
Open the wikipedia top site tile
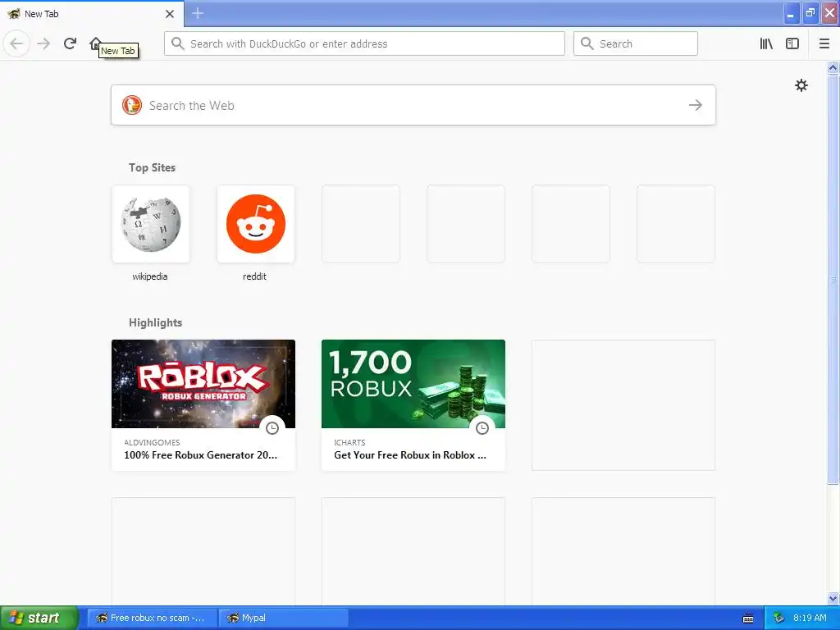(151, 224)
